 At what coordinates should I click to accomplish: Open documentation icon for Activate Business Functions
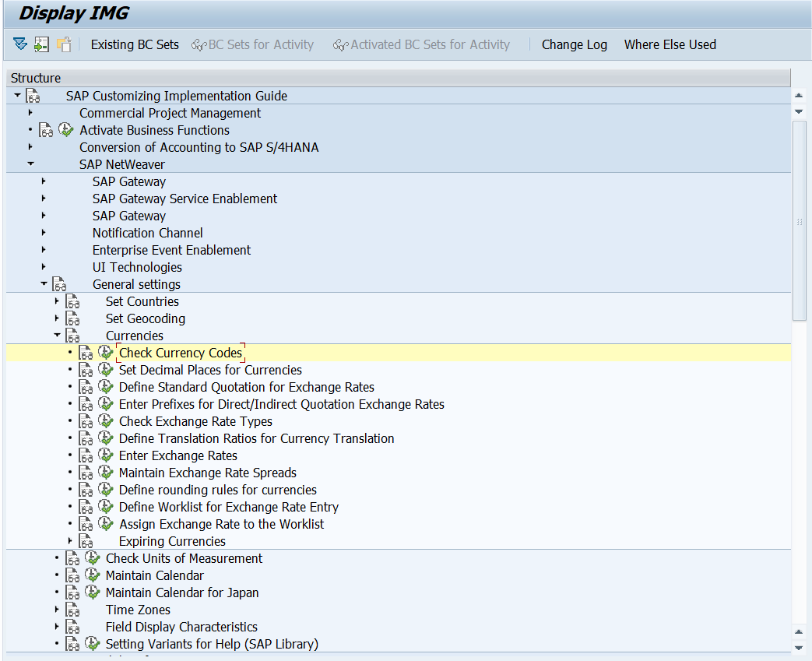pyautogui.click(x=46, y=130)
